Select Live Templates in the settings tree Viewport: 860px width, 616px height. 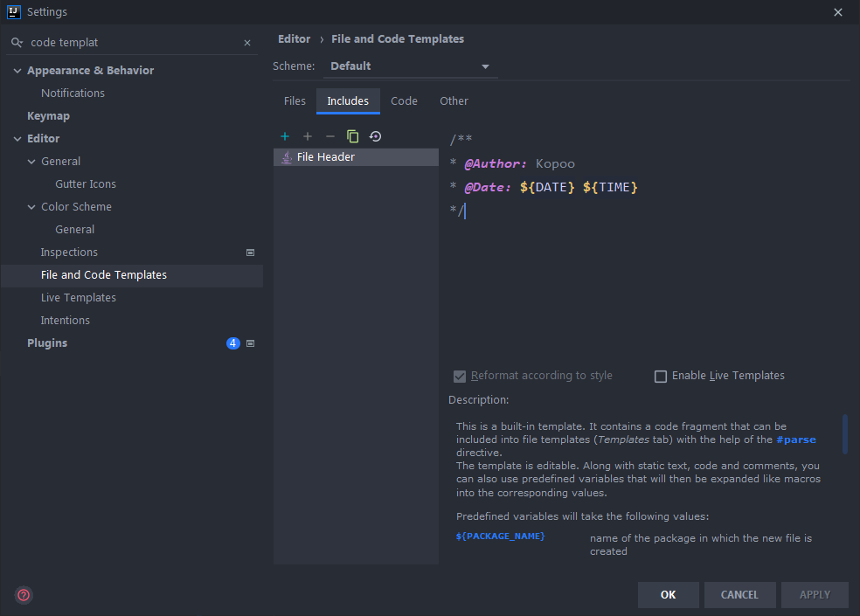(78, 298)
